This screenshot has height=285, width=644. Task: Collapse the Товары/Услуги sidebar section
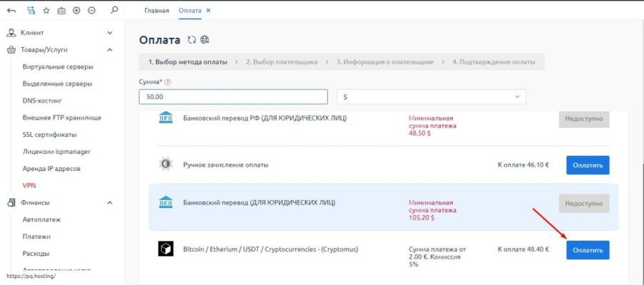tap(110, 50)
